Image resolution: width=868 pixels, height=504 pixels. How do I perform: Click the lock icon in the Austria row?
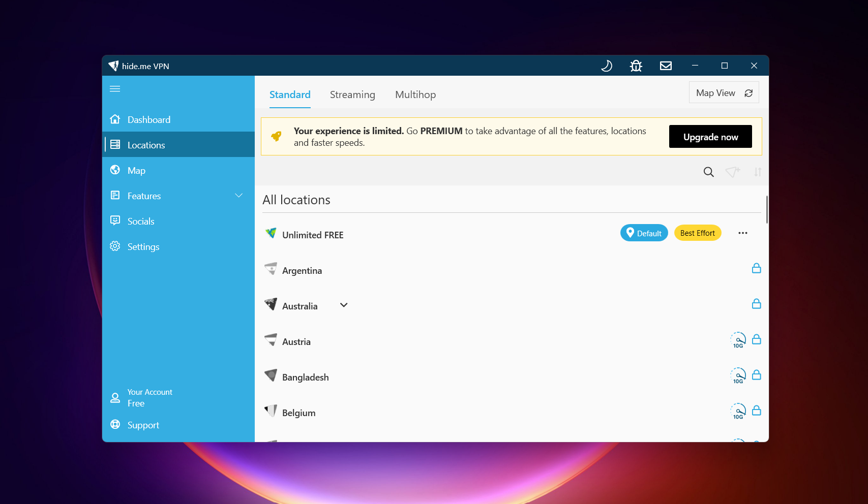click(757, 339)
